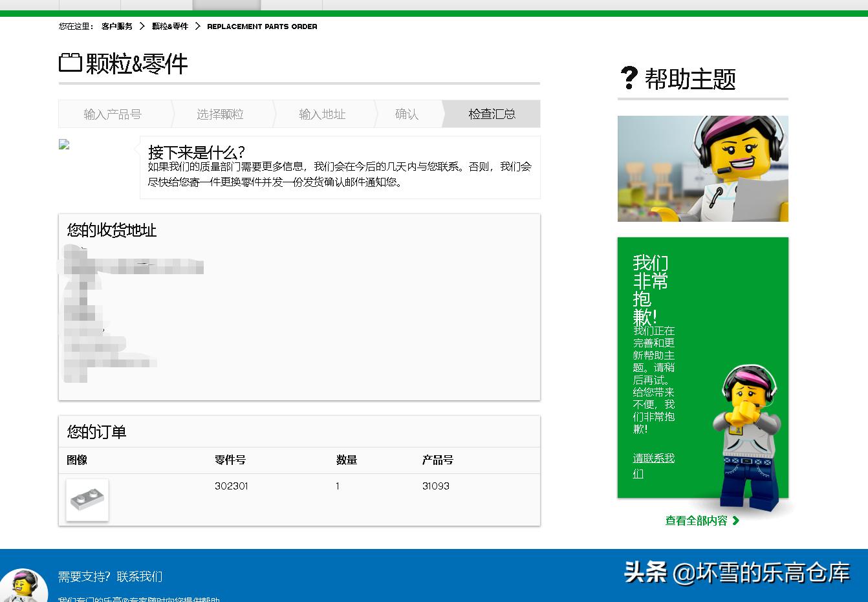Screen dimensions: 868x602
Task: Click the brick icon beside 颗粒&零件 heading
Action: 71,63
